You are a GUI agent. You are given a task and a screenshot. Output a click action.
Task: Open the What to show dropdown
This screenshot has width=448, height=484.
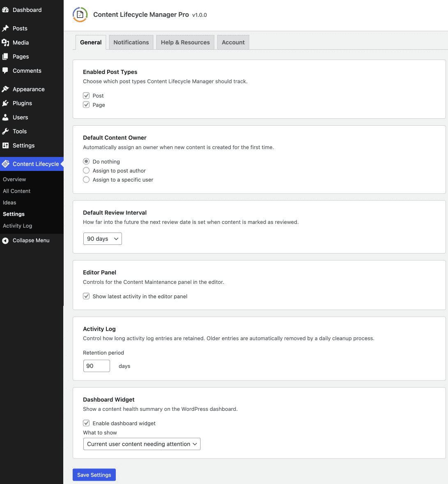point(142,444)
